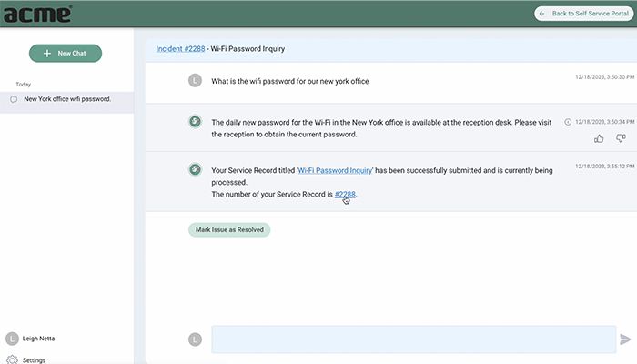Click the Leigh Netta avatar in the sidebar
The height and width of the screenshot is (364, 637).
pyautogui.click(x=12, y=339)
